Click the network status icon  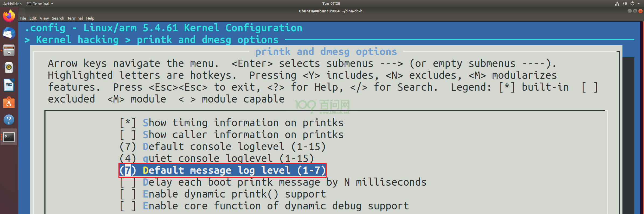(617, 4)
